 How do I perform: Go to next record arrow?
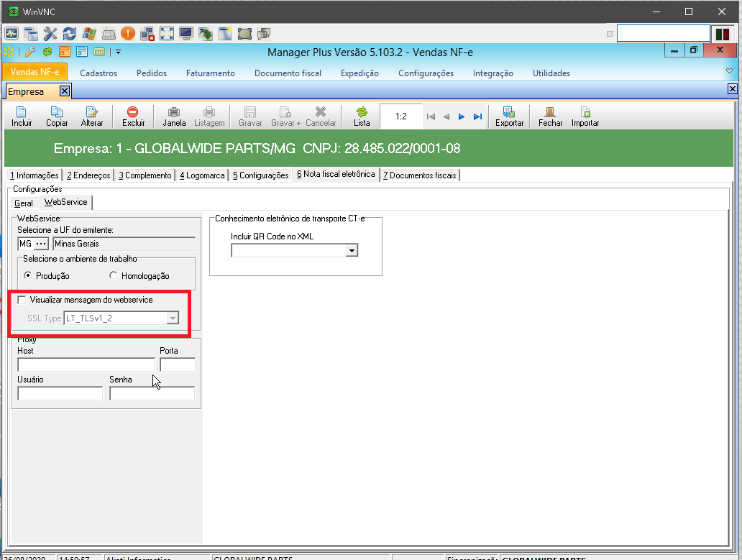[x=462, y=116]
